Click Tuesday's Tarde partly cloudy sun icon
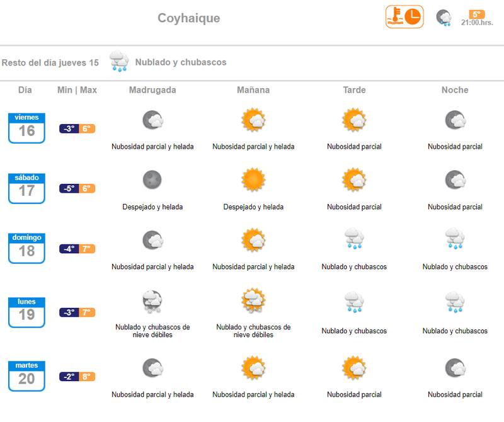 (354, 368)
